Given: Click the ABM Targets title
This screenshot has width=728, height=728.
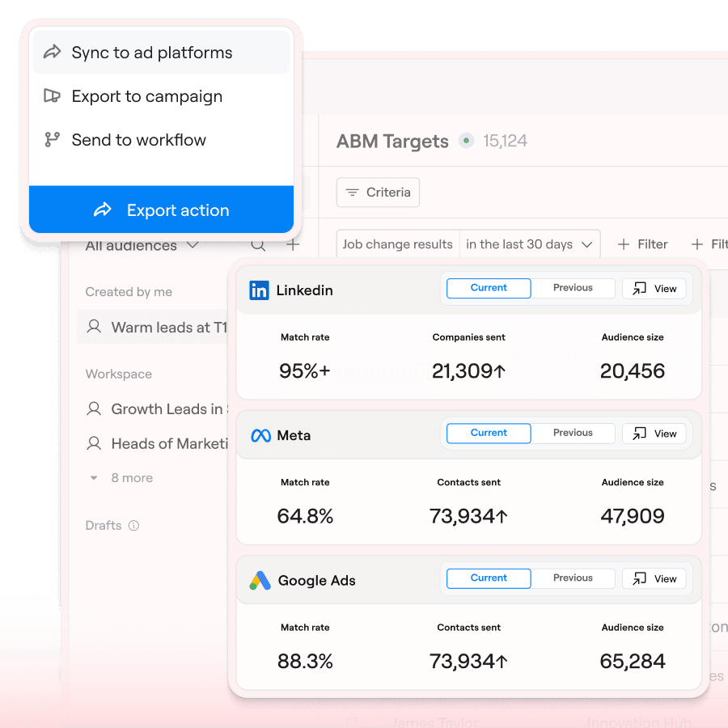Looking at the screenshot, I should point(392,141).
